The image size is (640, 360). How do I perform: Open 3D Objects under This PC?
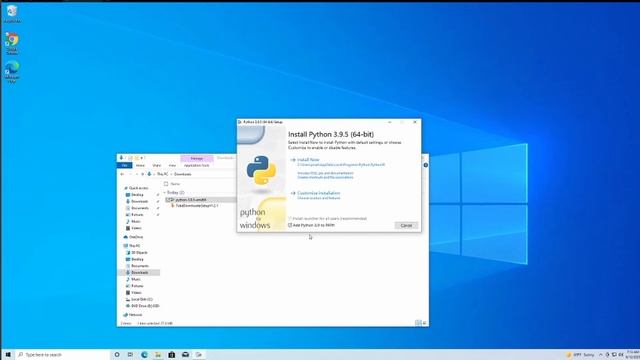point(139,253)
